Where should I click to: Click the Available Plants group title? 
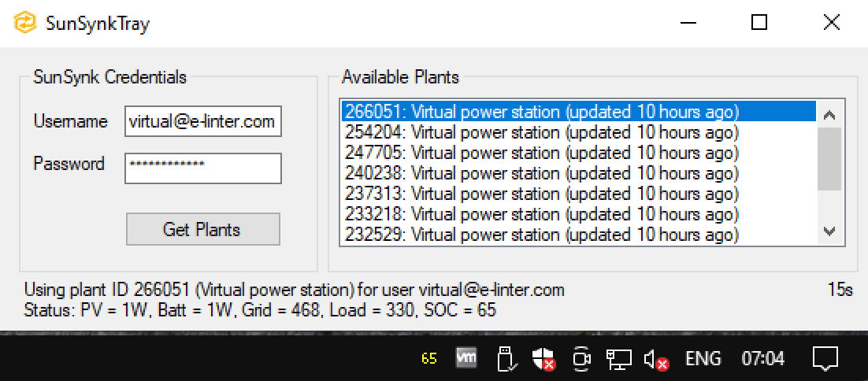tap(400, 77)
